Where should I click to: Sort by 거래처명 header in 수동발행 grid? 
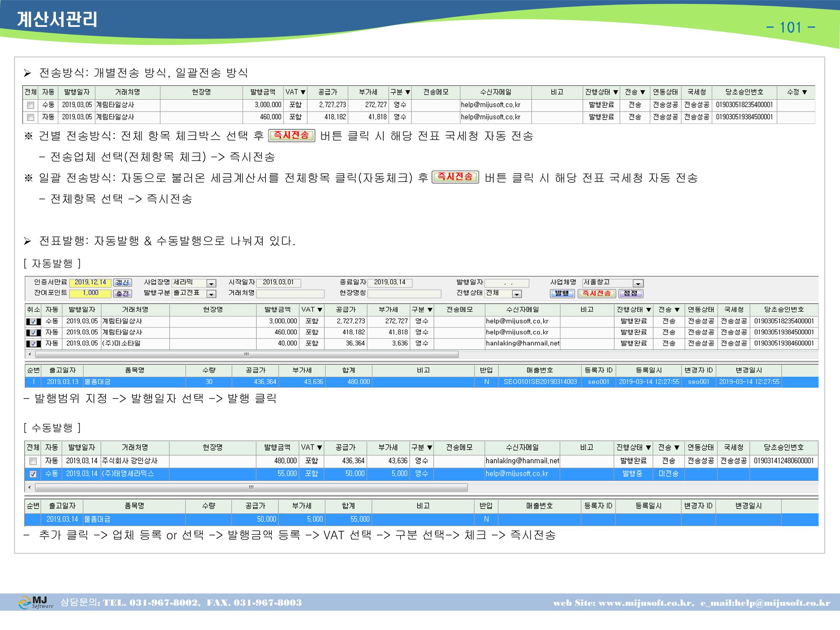pos(135,447)
